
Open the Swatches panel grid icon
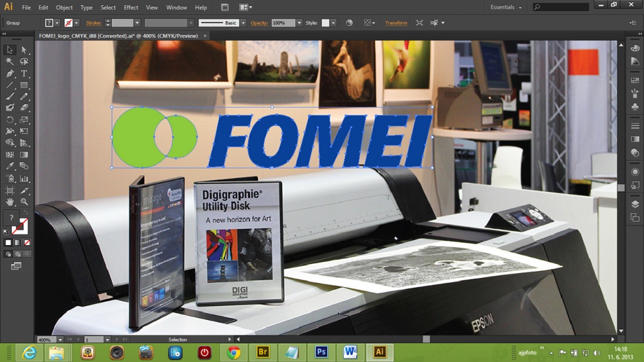[x=635, y=80]
